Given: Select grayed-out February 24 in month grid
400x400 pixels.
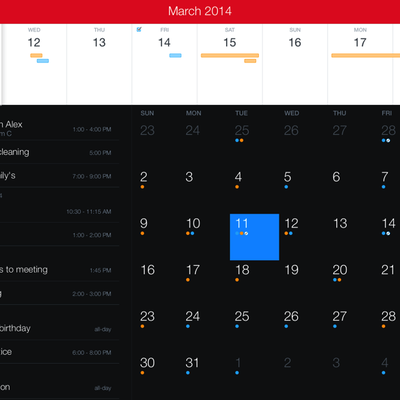Looking at the screenshot, I should coord(193,130).
